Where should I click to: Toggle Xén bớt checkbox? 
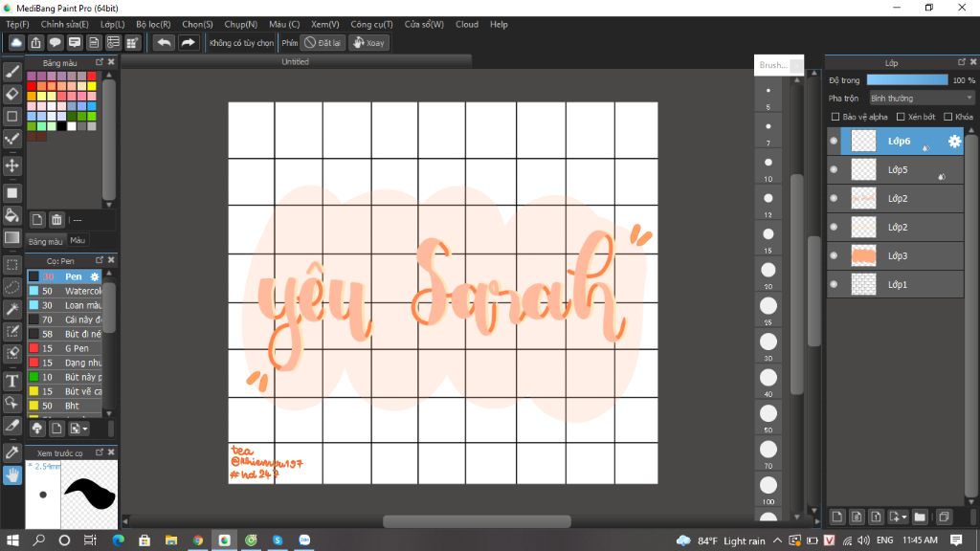[x=901, y=117]
